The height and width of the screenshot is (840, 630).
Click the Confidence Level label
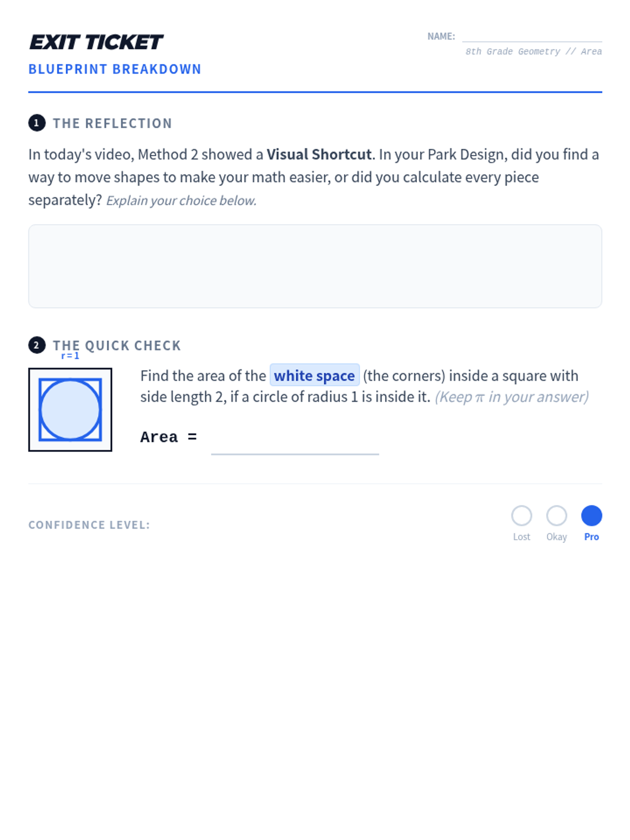(89, 525)
